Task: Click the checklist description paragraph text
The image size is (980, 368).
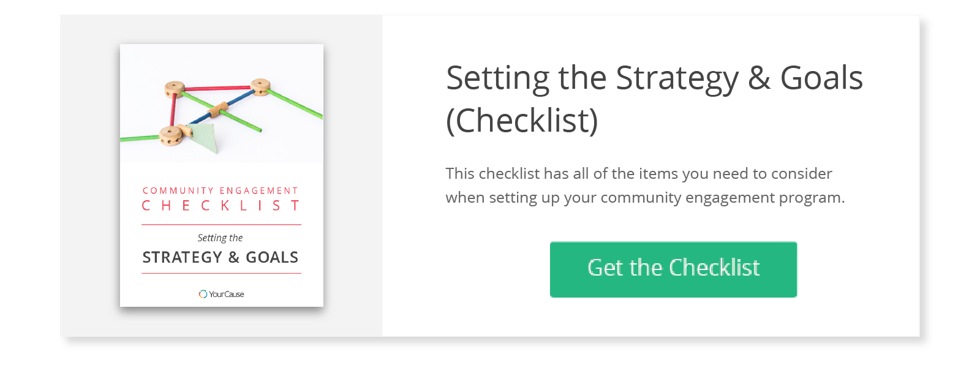Action: (644, 186)
